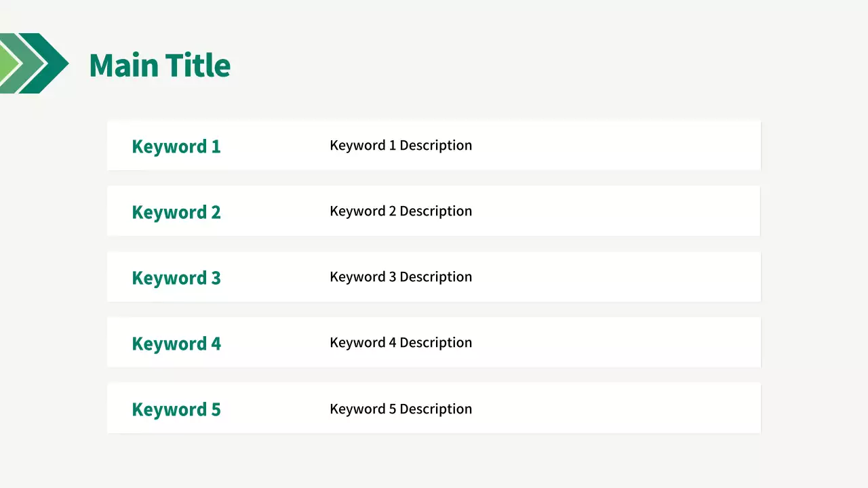Select the Keyword 2 Description text

point(401,211)
